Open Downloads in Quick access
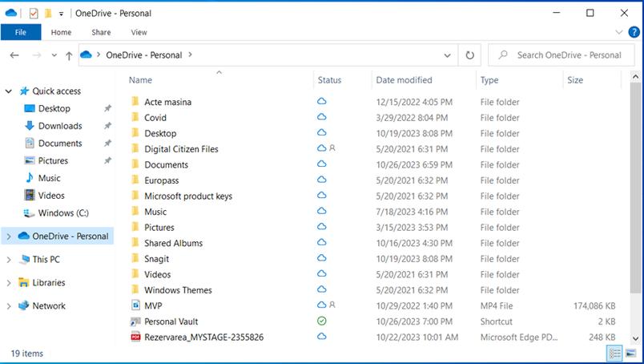This screenshot has width=644, height=364. coord(60,126)
